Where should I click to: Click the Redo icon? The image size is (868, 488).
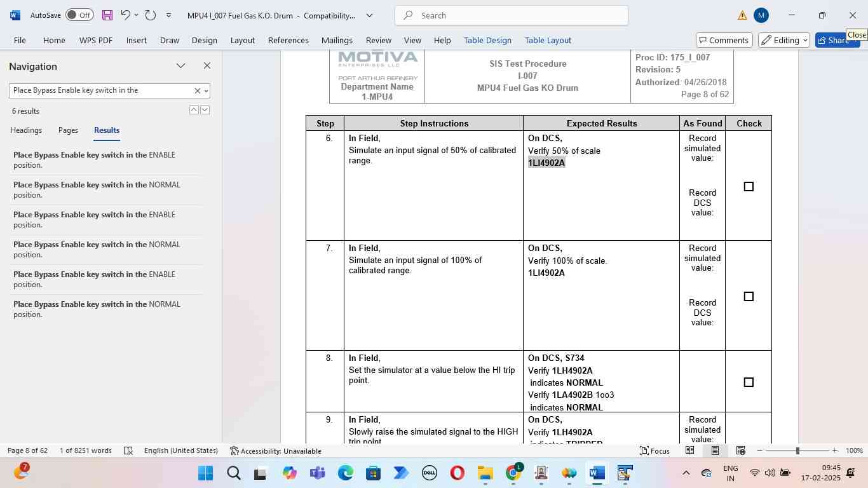point(151,15)
